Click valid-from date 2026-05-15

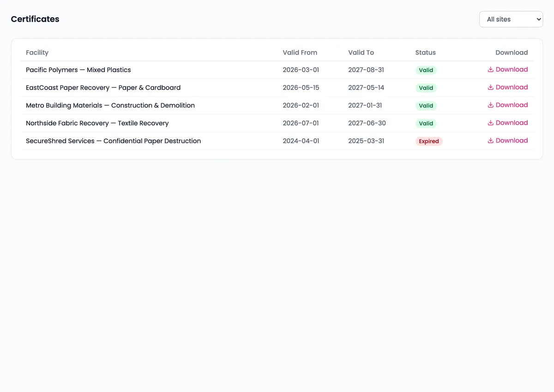301,88
